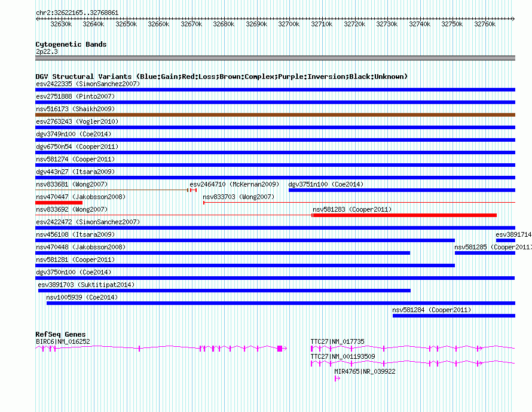Click the small red esv2464710 loss marker
The image size is (532, 412).
click(x=194, y=190)
